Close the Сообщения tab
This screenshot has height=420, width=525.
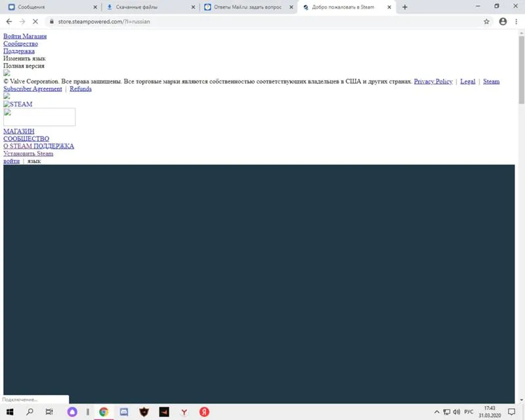95,7
